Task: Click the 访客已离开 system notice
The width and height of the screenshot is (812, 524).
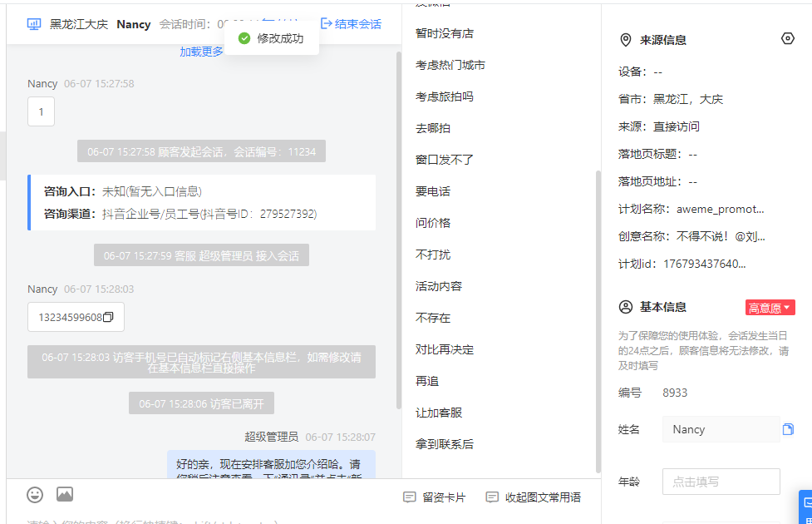Action: [x=201, y=403]
